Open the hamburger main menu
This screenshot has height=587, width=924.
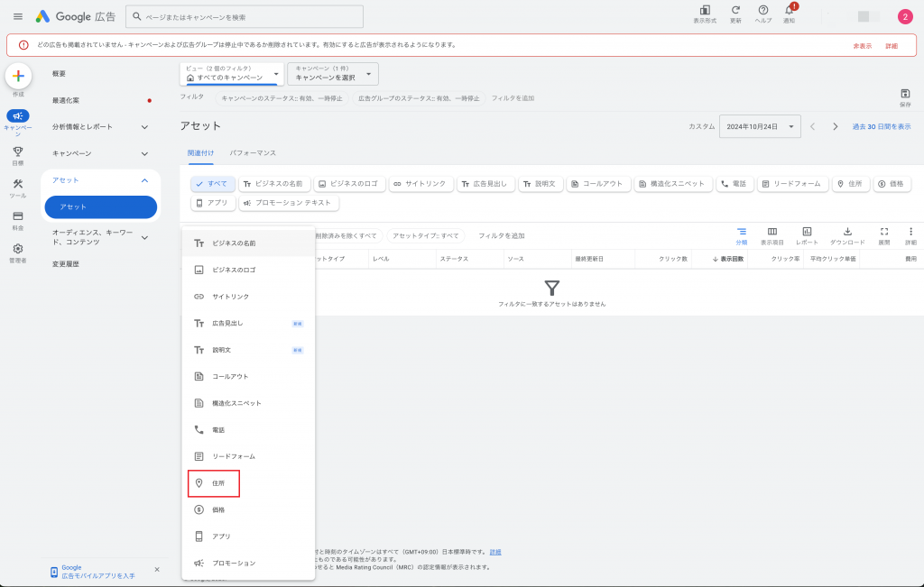[x=18, y=17]
